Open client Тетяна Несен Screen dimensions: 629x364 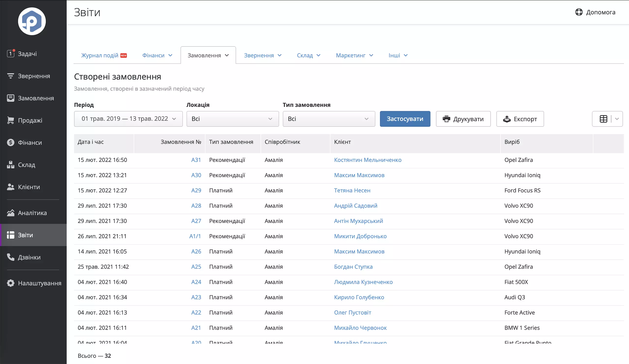(352, 190)
